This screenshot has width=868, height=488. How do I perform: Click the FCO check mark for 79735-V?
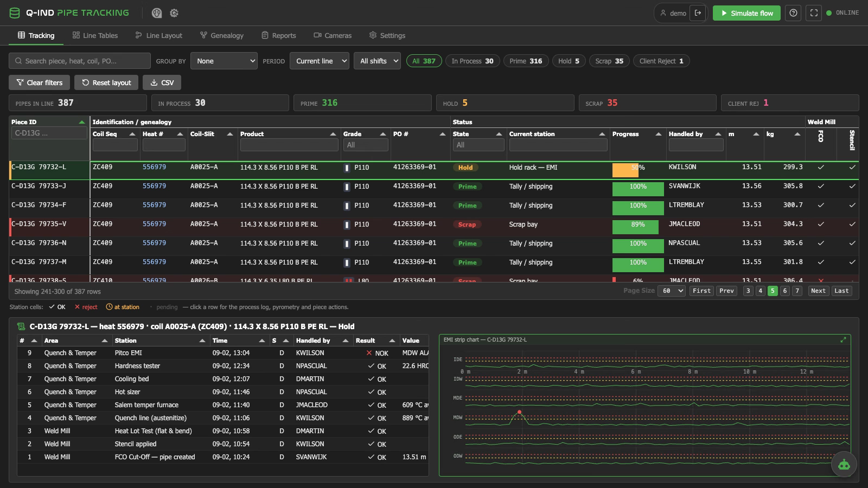pos(821,224)
